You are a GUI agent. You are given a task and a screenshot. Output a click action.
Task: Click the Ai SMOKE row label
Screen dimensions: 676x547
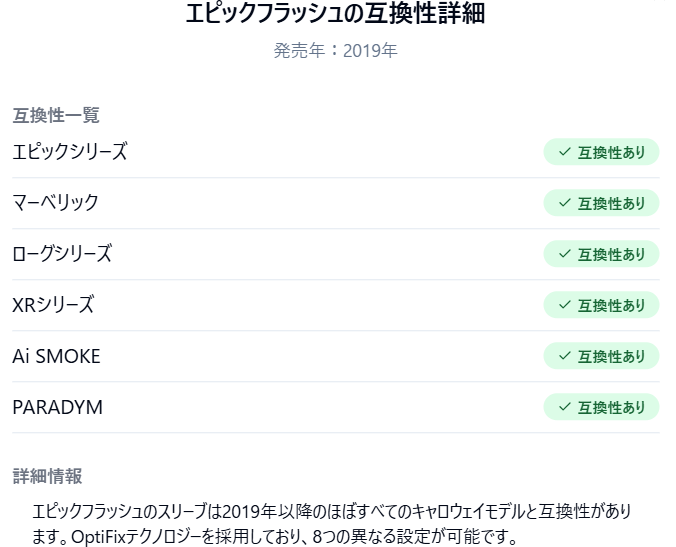pyautogui.click(x=56, y=356)
